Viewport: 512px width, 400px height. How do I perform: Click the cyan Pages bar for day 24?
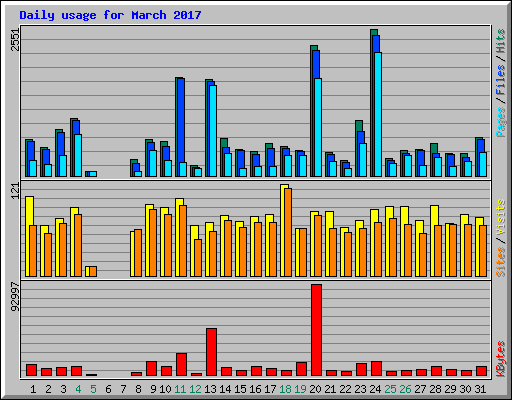pos(378,114)
